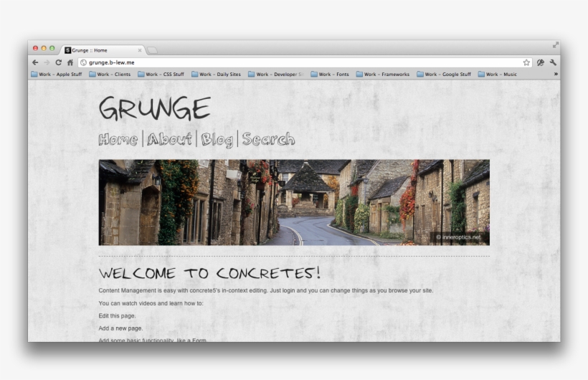Open the Work - Fonts bookmark folder
The height and width of the screenshot is (380, 588).
tap(330, 75)
